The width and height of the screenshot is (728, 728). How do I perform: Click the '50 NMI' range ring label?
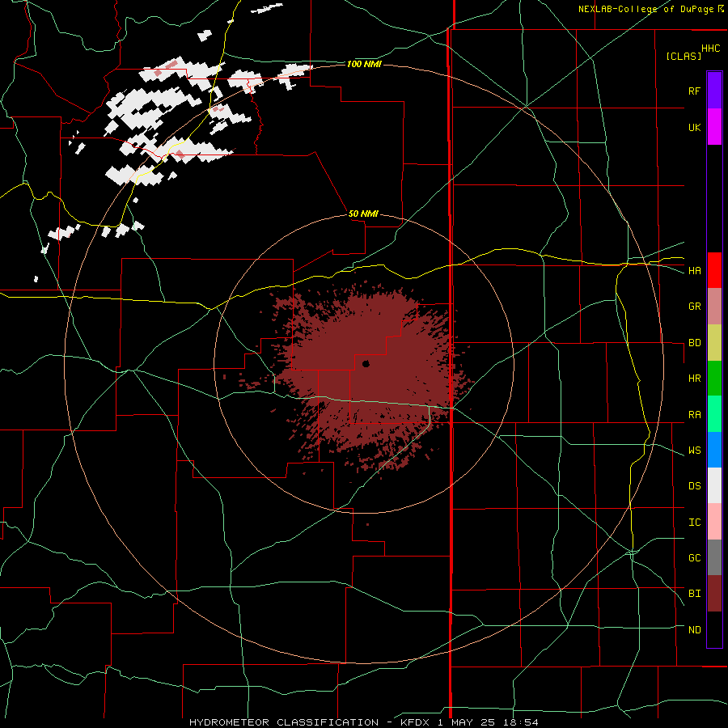point(363,214)
